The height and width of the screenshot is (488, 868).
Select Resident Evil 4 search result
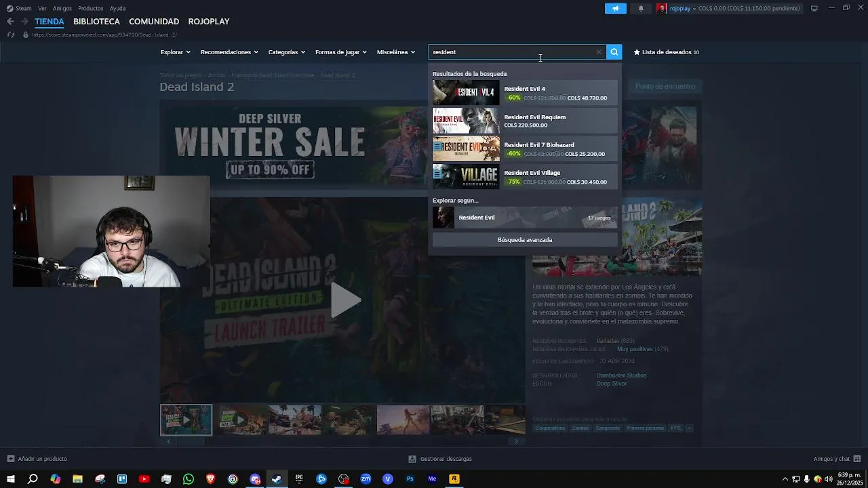click(x=525, y=93)
